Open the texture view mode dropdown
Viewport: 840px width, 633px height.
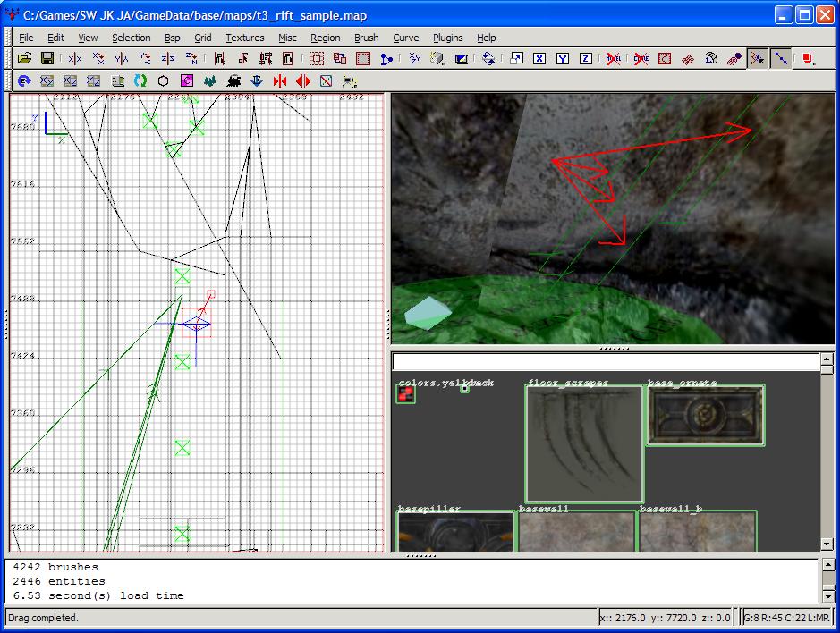pyautogui.click(x=437, y=58)
